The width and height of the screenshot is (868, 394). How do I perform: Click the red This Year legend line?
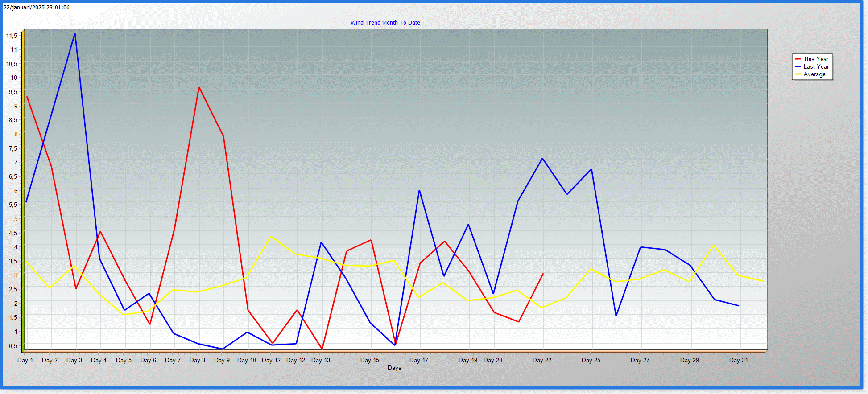point(798,59)
